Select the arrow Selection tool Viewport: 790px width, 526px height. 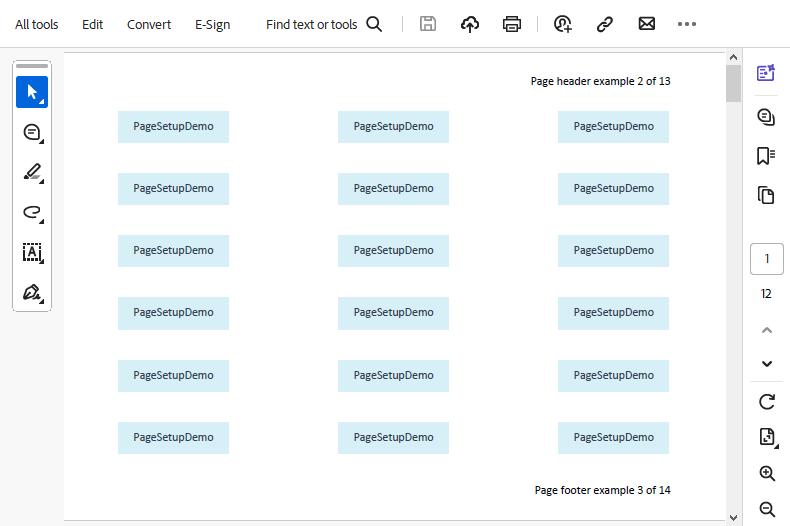(32, 92)
